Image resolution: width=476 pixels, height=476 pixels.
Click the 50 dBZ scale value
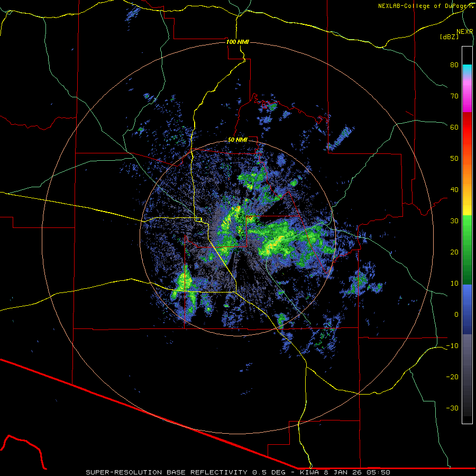pos(454,159)
